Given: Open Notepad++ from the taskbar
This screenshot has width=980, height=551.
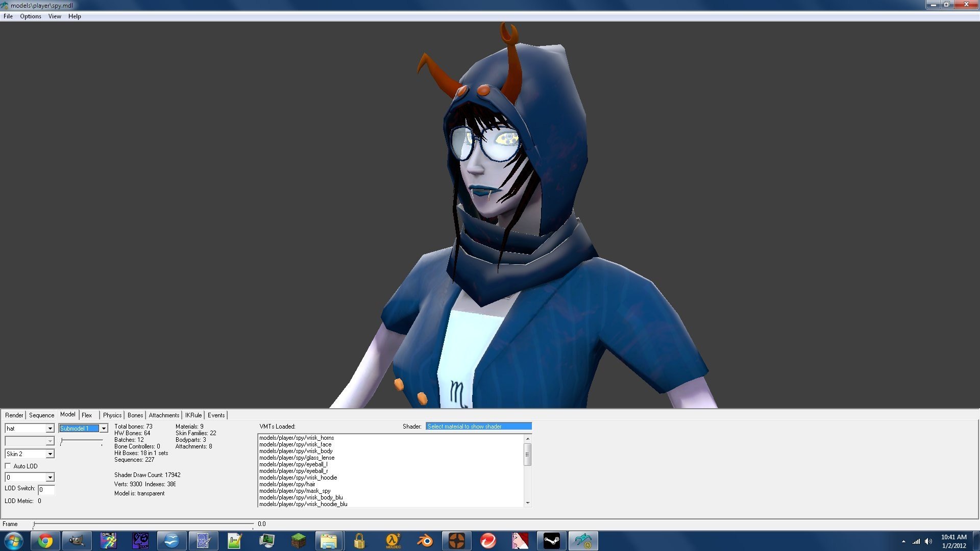Looking at the screenshot, I should coord(234,541).
